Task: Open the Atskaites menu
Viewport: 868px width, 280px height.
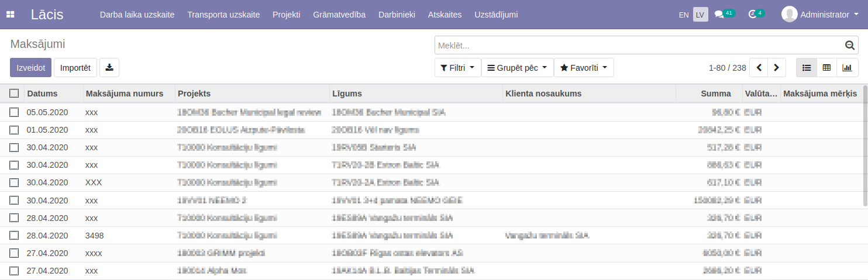Action: [445, 15]
